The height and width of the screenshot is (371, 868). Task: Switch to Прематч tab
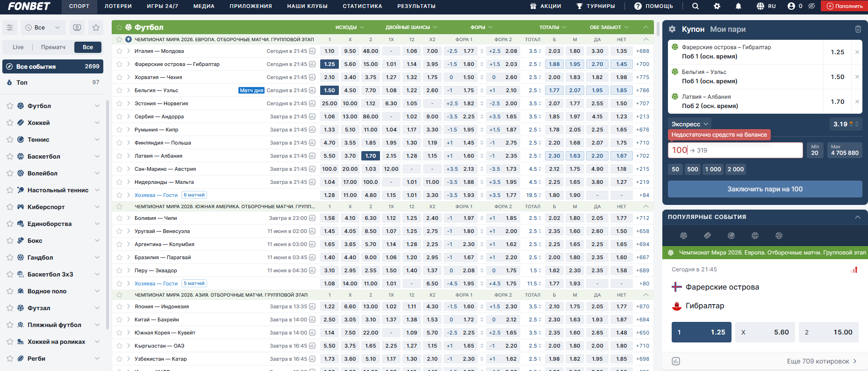[x=53, y=47]
